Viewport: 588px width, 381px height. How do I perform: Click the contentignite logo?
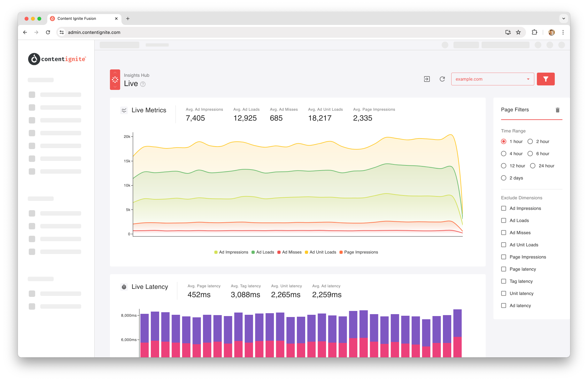click(x=57, y=59)
